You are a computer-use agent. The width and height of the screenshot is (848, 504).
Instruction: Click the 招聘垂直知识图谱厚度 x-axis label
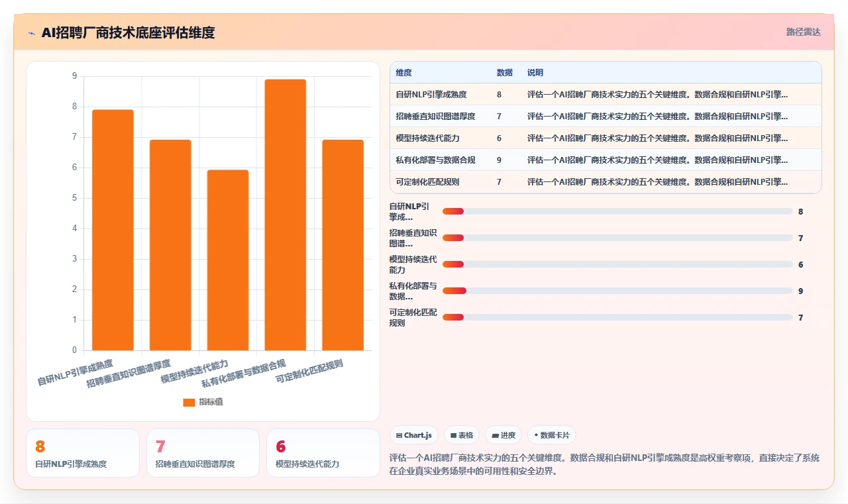coord(129,374)
